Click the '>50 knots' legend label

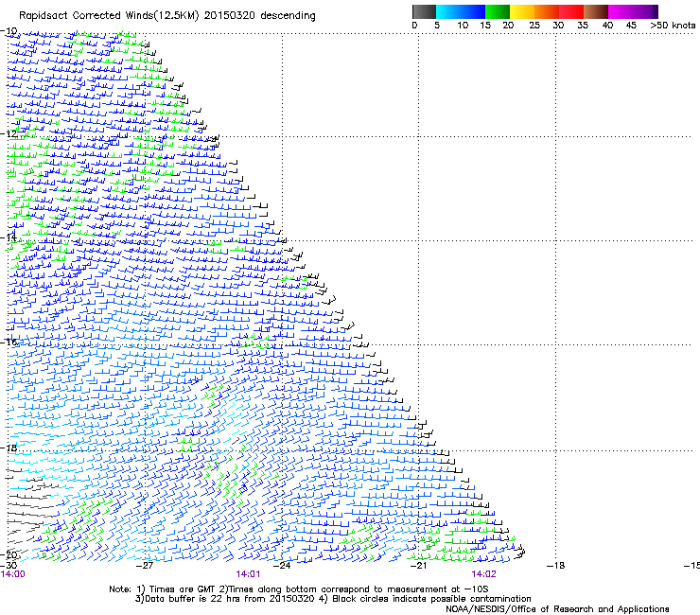tap(673, 26)
